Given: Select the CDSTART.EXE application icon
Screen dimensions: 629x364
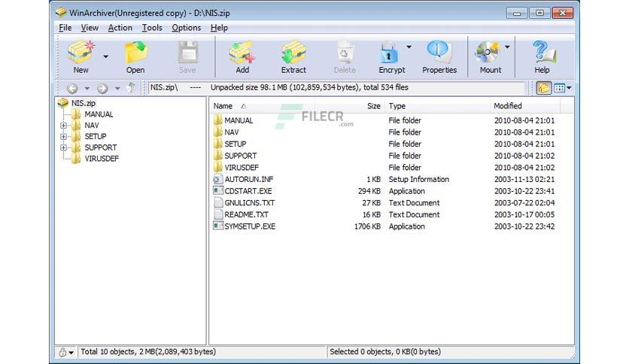Looking at the screenshot, I should [218, 191].
